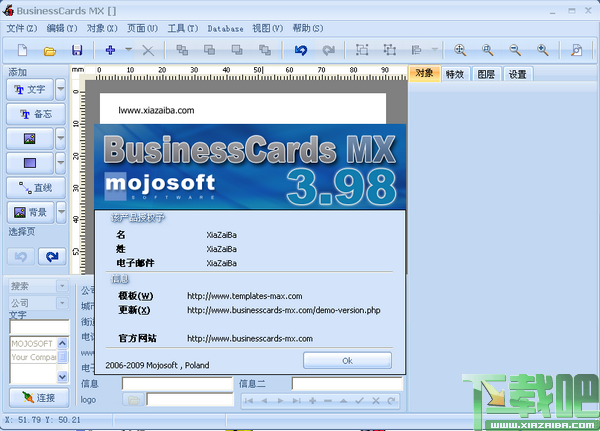Open the 公司 combo box
Image resolution: width=600 pixels, height=431 pixels.
pyautogui.click(x=38, y=303)
